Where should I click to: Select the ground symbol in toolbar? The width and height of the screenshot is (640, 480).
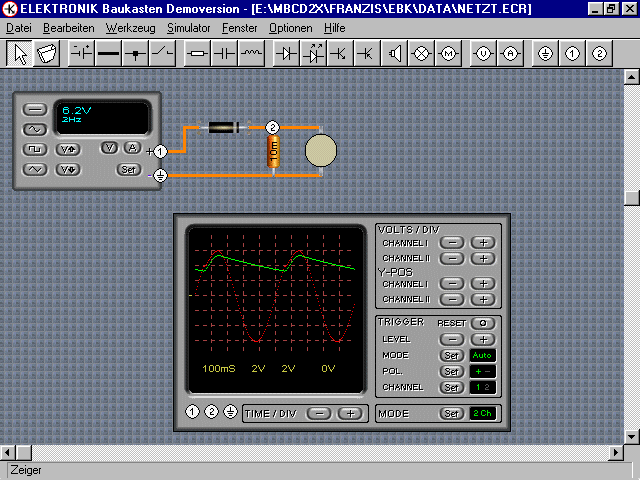pyautogui.click(x=546, y=54)
